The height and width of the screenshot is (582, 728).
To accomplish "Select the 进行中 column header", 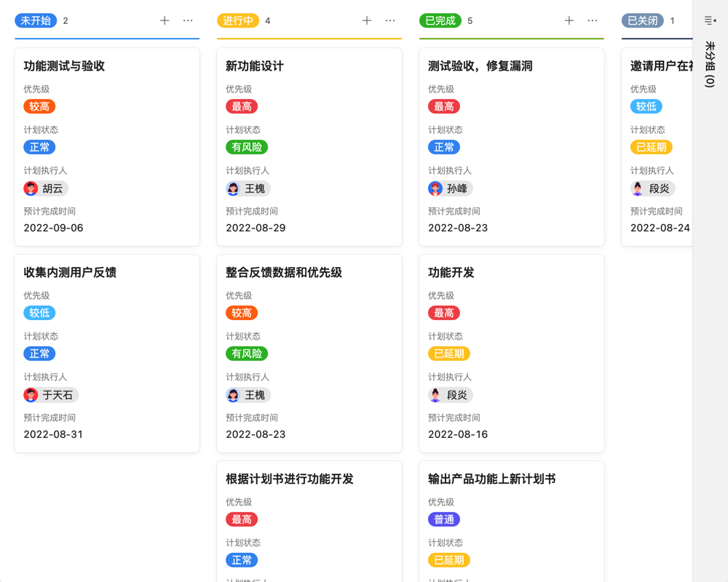I will [x=238, y=20].
